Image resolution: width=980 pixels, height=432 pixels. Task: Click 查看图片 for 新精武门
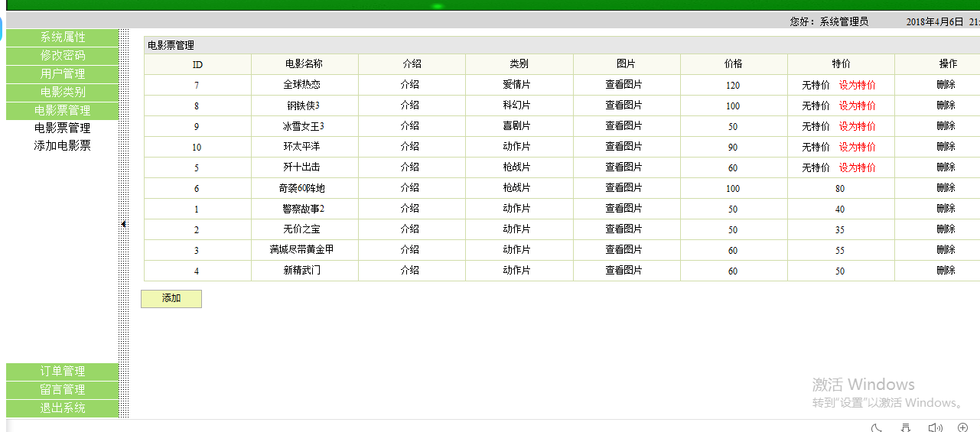[623, 271]
